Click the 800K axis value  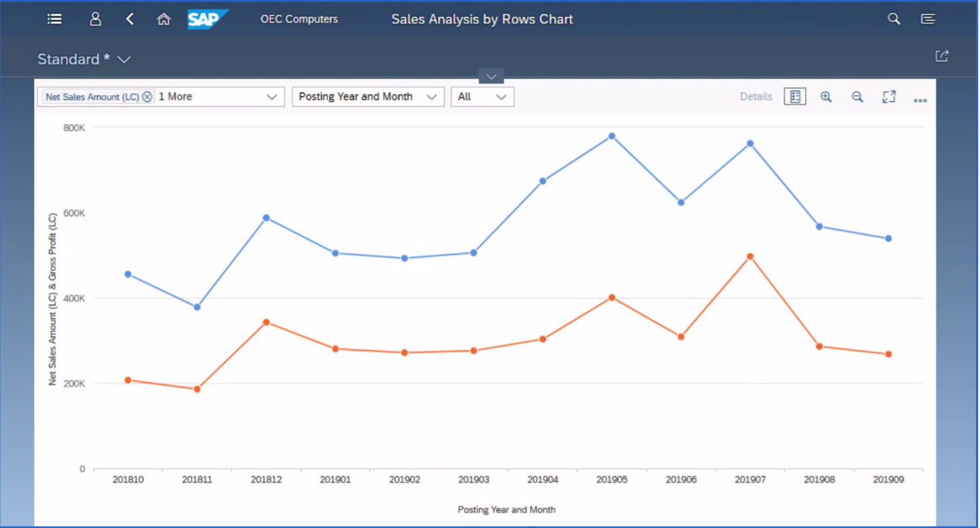74,127
